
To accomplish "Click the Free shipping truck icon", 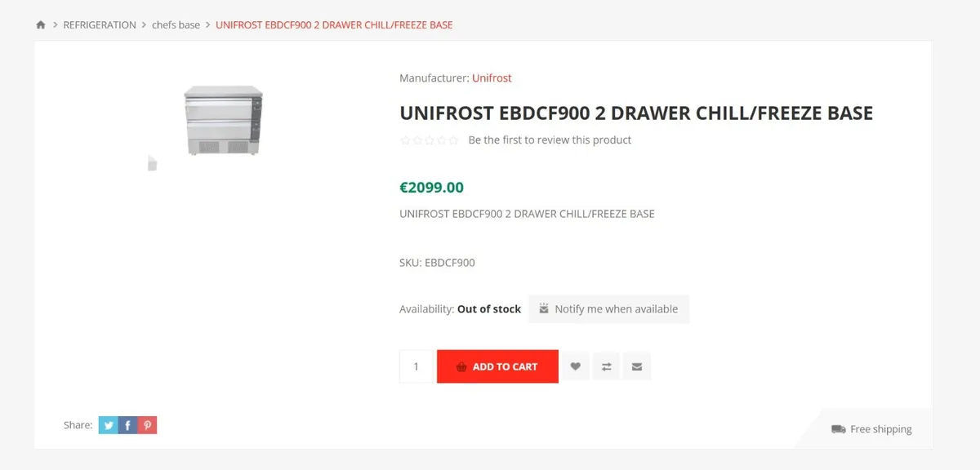I will tap(837, 428).
